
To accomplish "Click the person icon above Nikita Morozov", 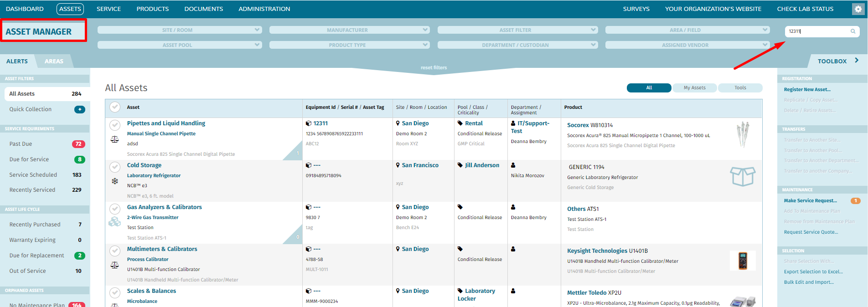I will 513,165.
